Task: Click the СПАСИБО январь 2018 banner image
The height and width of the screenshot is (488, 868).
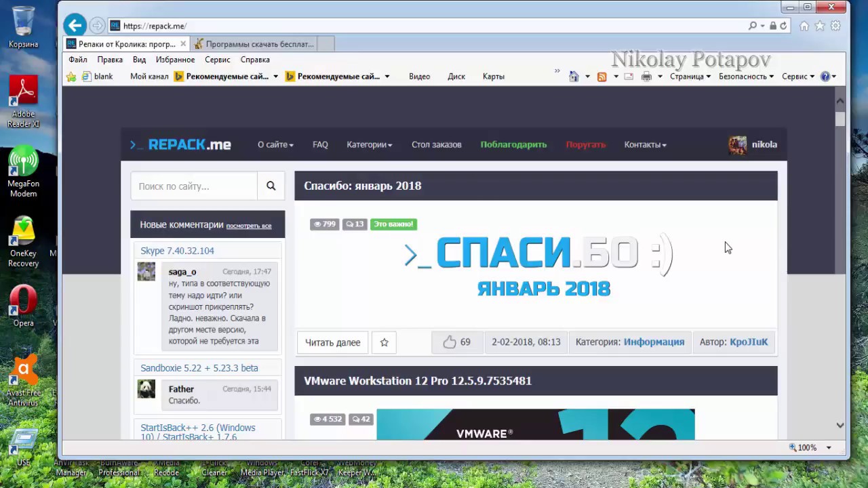Action: pyautogui.click(x=538, y=264)
